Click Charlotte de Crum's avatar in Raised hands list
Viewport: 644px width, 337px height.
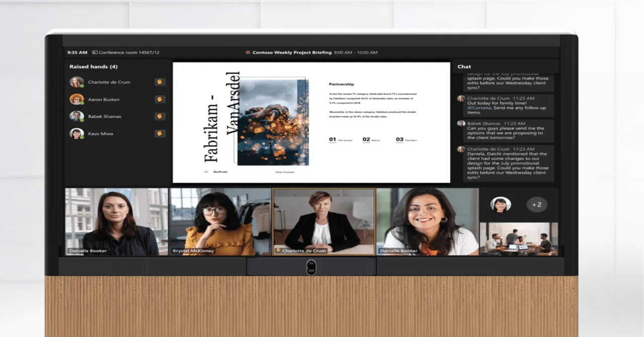(76, 82)
